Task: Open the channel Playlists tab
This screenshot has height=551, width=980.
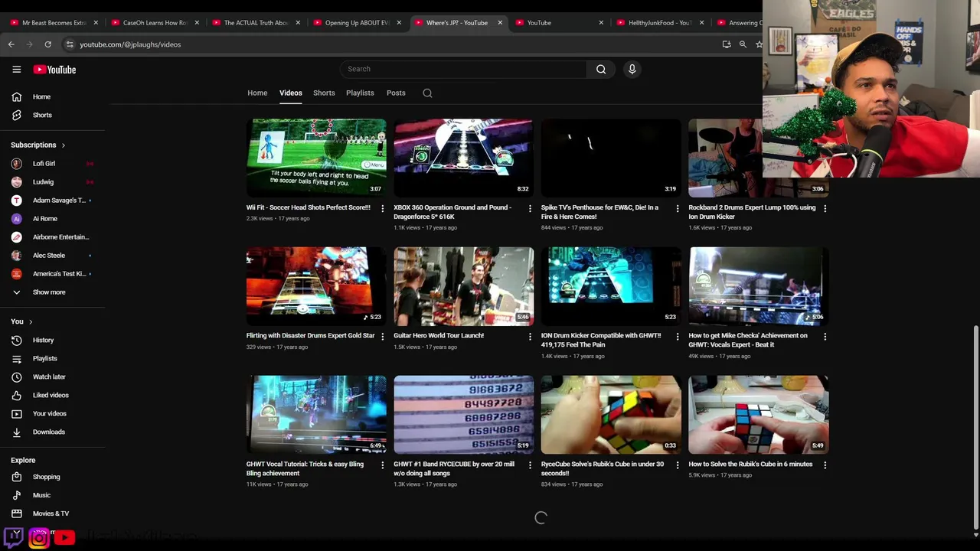Action: tap(360, 93)
